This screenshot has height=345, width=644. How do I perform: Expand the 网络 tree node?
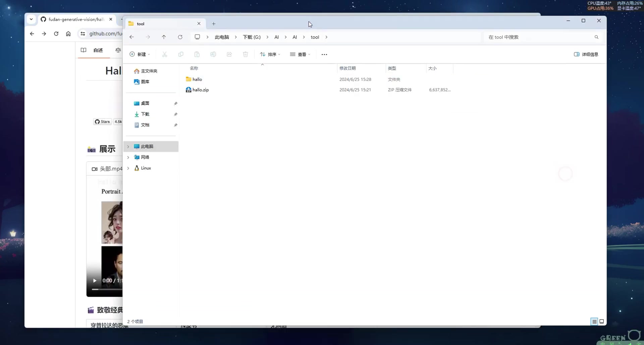coord(128,157)
